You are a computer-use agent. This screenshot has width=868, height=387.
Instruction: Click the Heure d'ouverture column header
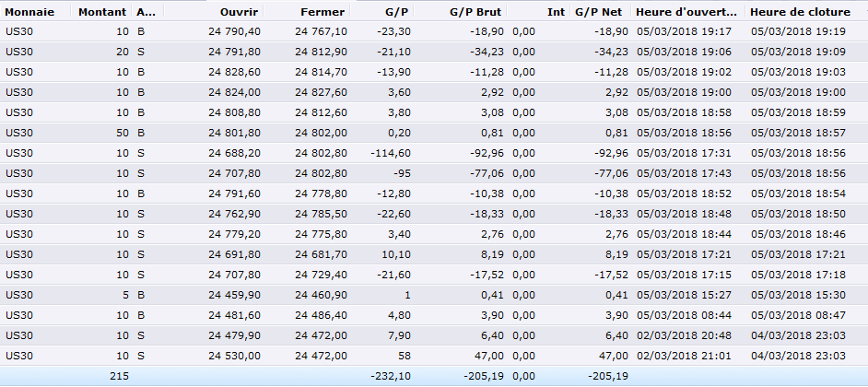click(686, 12)
